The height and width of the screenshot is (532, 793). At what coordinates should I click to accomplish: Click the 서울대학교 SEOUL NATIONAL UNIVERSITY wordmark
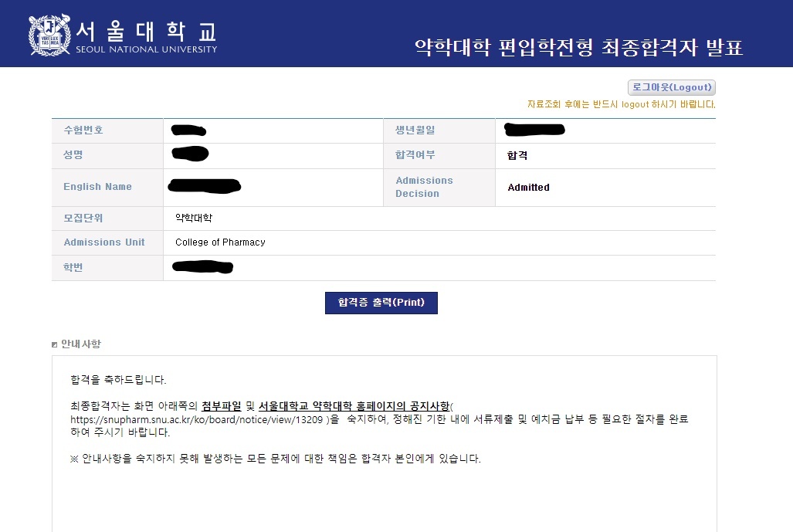(147, 36)
